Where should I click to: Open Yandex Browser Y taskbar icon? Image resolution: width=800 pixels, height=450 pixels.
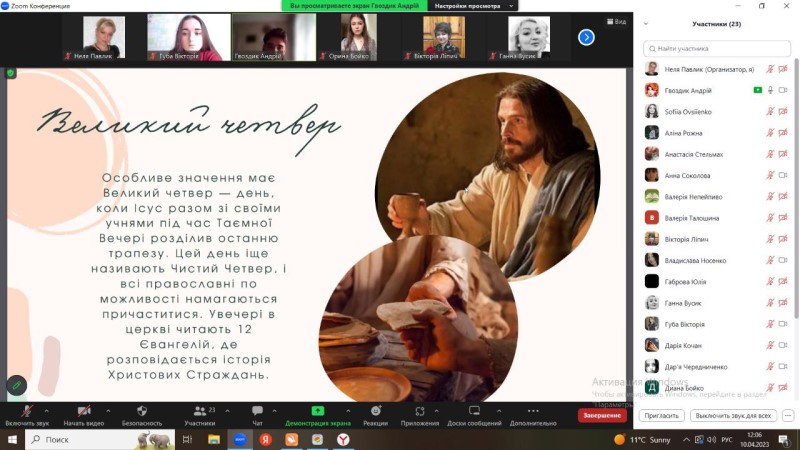[x=343, y=439]
